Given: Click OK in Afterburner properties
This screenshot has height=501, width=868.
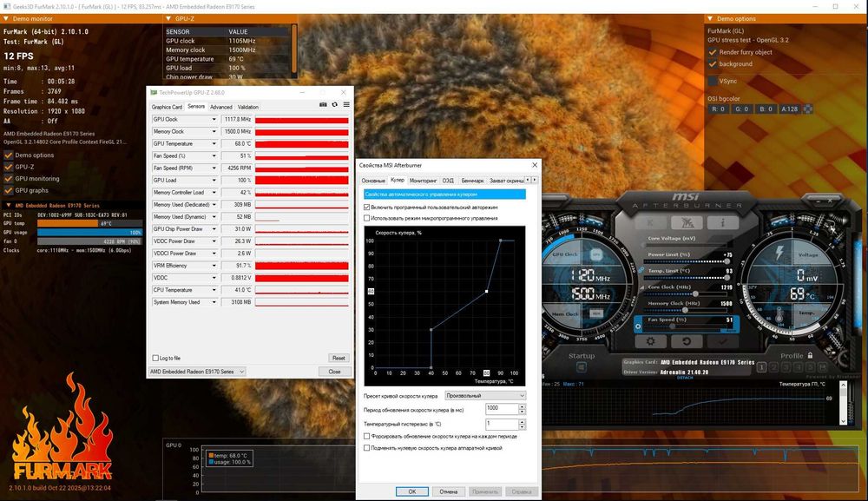Looking at the screenshot, I should (411, 491).
